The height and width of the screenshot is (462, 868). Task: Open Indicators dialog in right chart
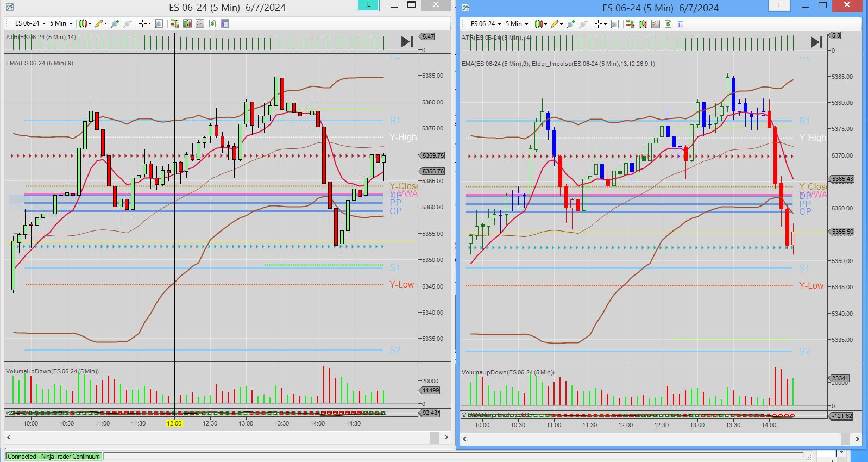pos(656,24)
